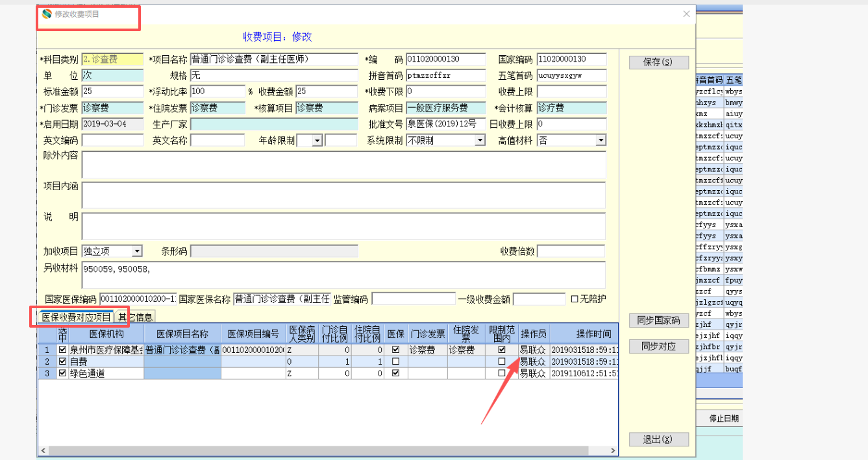Click the 生产厂家 field
Screen dimensions: 868x460
pos(273,124)
